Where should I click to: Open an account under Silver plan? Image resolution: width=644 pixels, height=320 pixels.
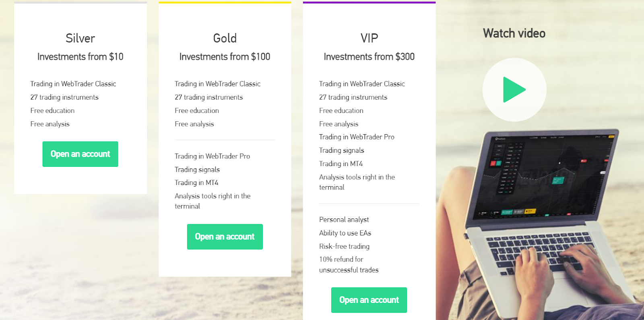[80, 154]
